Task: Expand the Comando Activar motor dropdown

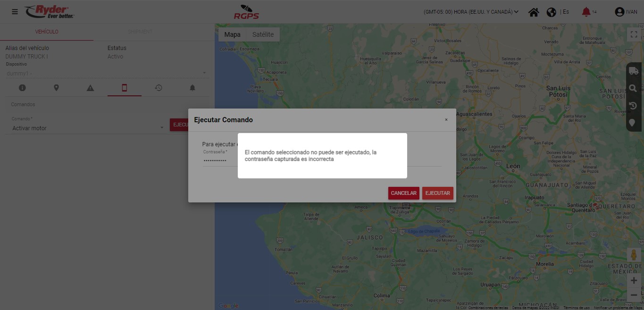Action: [88, 128]
